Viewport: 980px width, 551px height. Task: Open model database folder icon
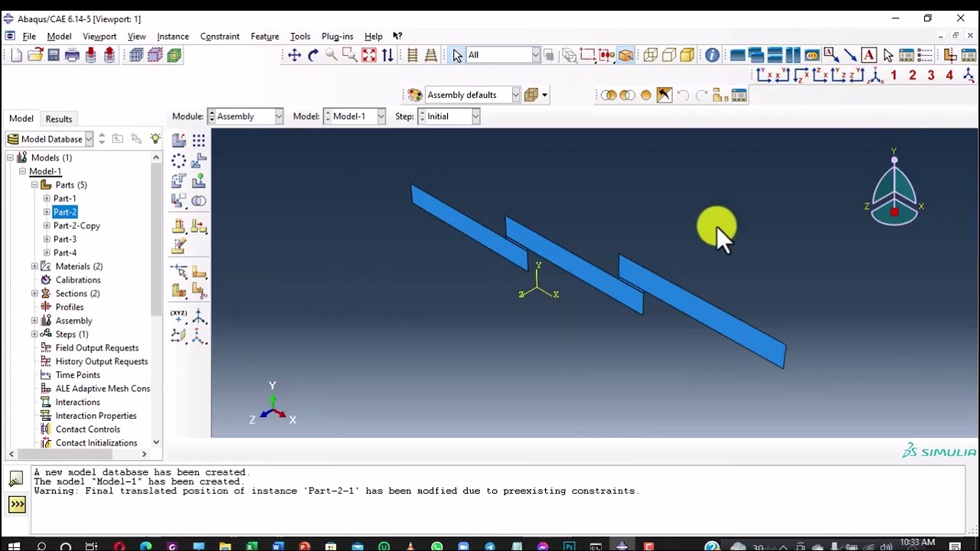35,55
